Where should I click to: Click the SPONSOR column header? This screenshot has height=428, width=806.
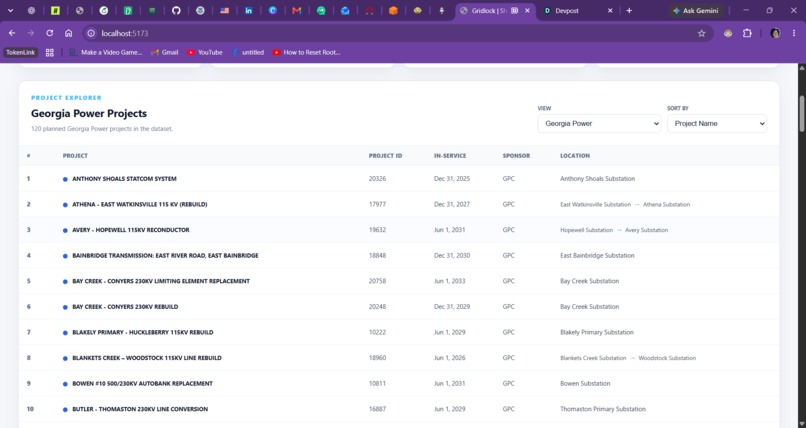click(x=516, y=156)
